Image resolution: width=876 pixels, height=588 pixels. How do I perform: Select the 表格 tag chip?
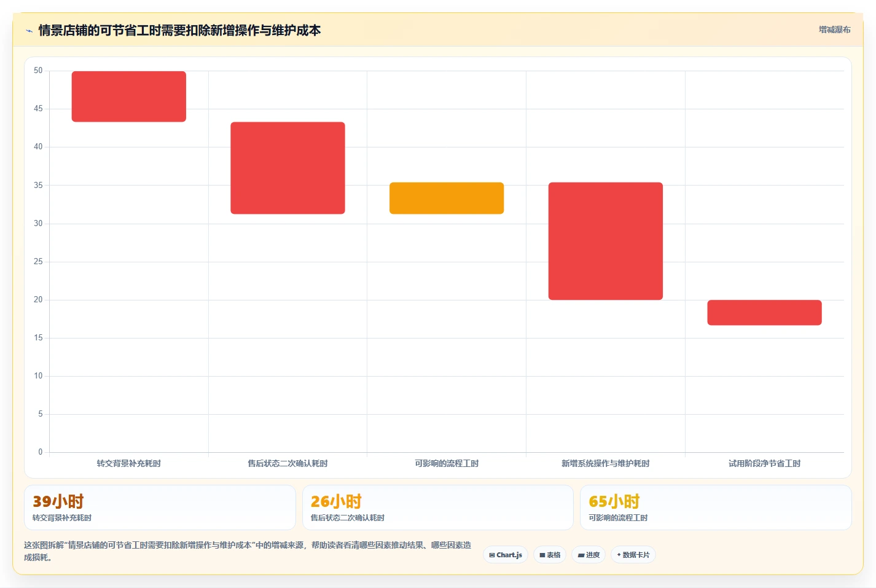tap(550, 555)
